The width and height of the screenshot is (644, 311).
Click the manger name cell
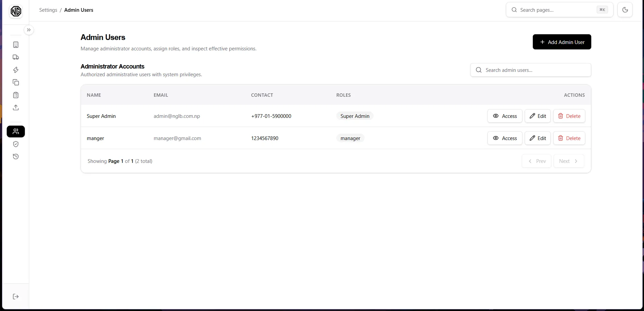coord(95,138)
